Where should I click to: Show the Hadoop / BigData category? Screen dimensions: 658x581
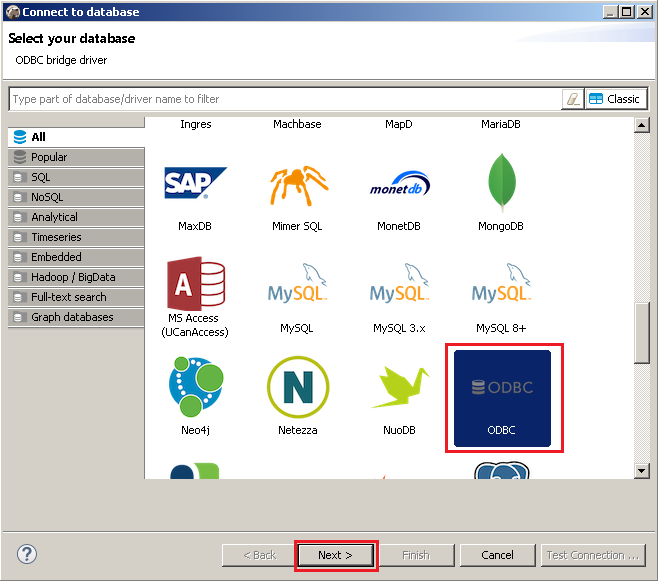click(x=72, y=277)
